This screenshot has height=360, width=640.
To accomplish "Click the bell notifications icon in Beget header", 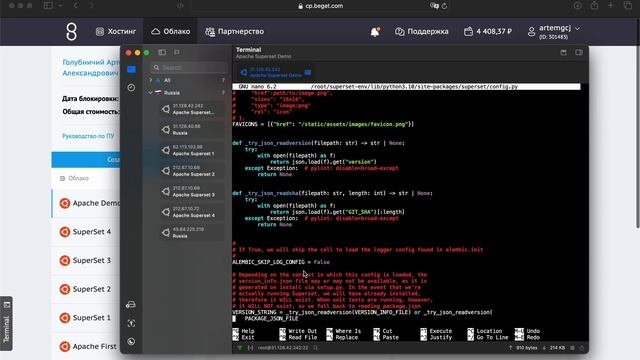I will (375, 32).
